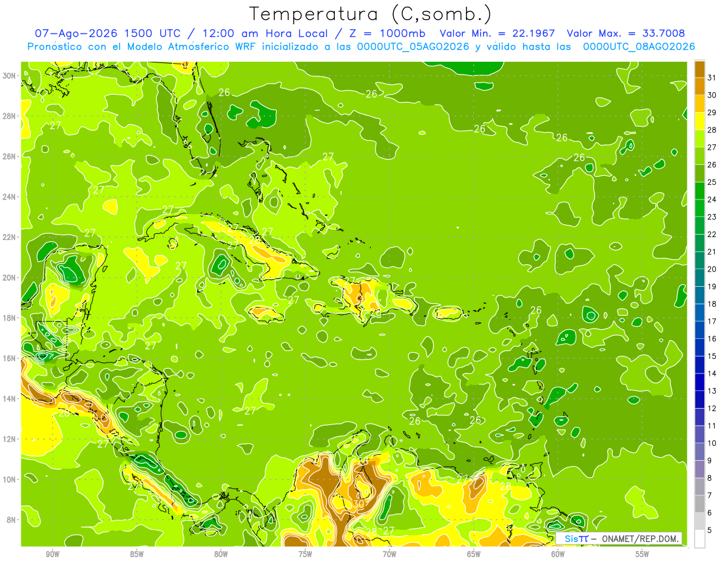Viewport: 728px width, 562px height.
Task: Click the legend label "31"
Action: tap(712, 78)
